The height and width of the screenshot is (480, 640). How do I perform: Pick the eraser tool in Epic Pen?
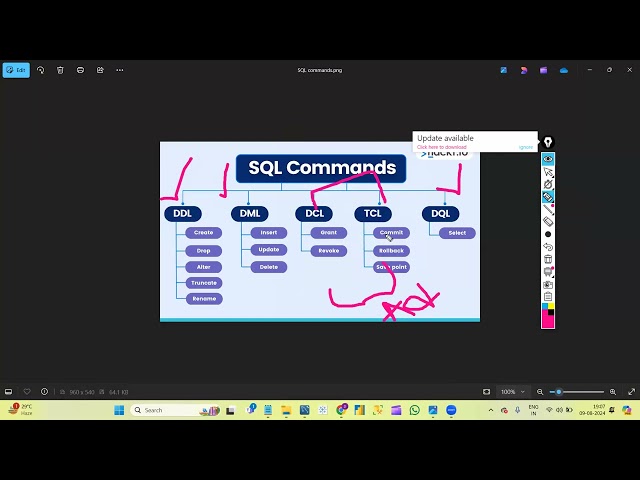click(548, 221)
